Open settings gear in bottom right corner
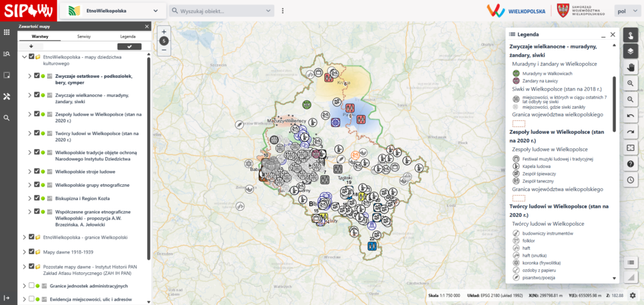644x305 pixels. pos(633,295)
